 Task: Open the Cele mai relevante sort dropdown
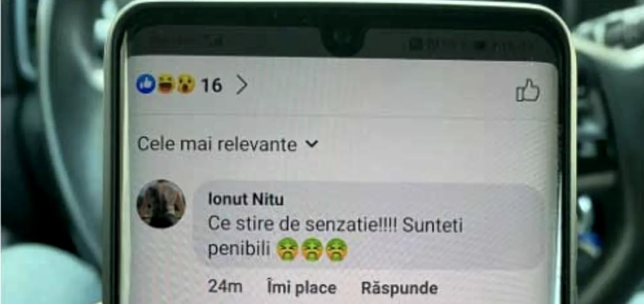point(228,144)
